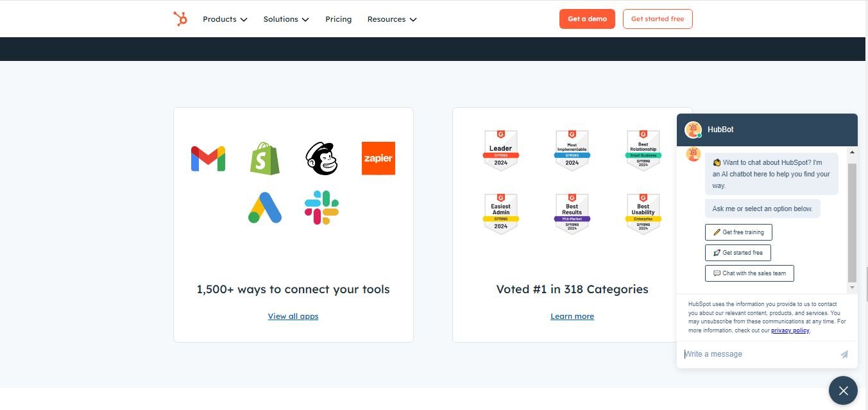Click the Most Implementable G2 badge
Viewport: 868px width, 410px height.
point(572,151)
